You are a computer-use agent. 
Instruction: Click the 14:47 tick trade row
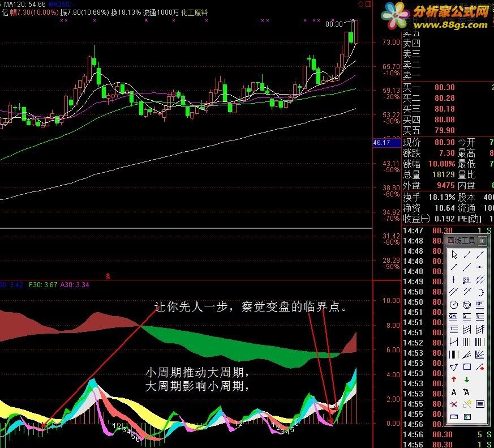[x=448, y=231]
